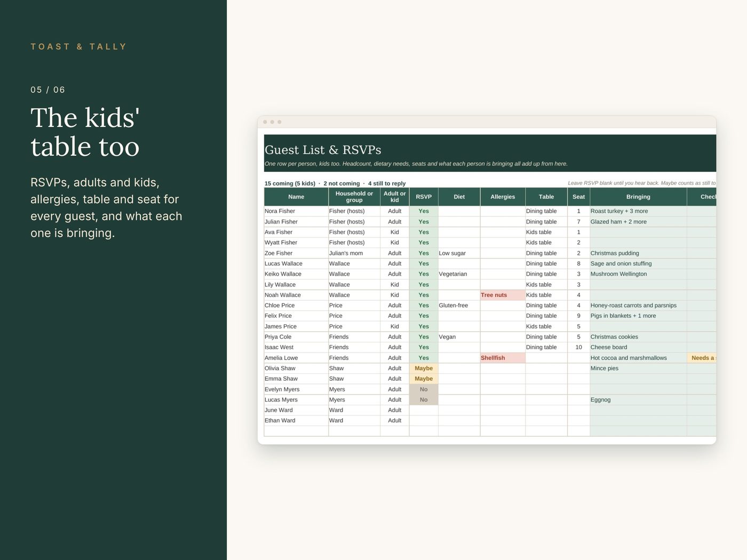Select the 'Christmas pudding' bringing cell

pyautogui.click(x=638, y=253)
